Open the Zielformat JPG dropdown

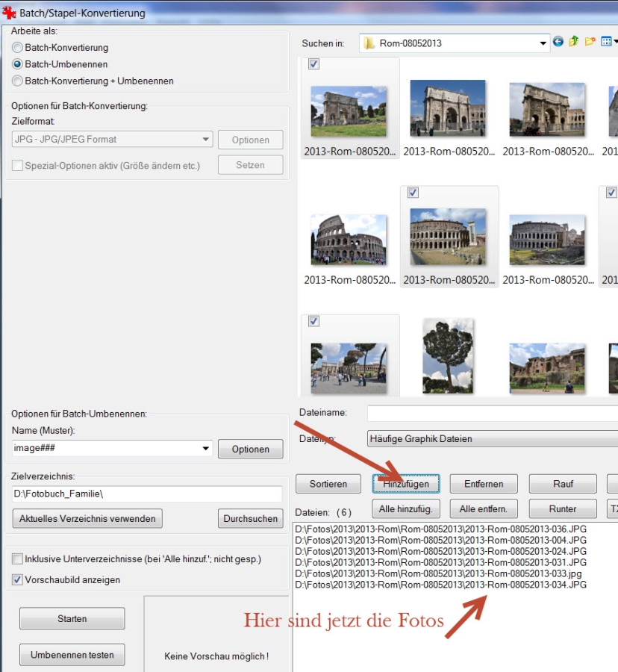[x=205, y=140]
